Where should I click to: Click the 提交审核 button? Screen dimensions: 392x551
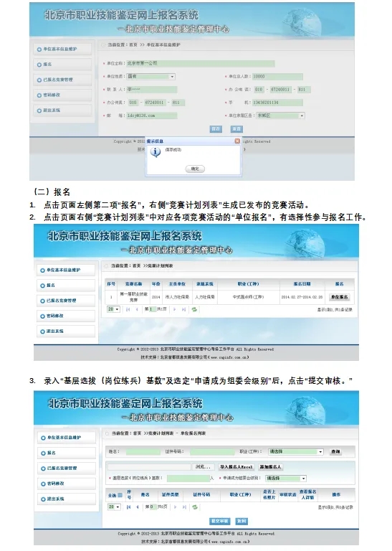click(219, 521)
